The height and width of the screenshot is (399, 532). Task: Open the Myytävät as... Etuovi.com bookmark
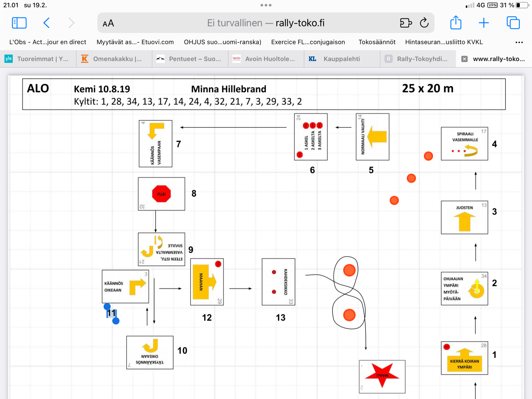point(135,42)
